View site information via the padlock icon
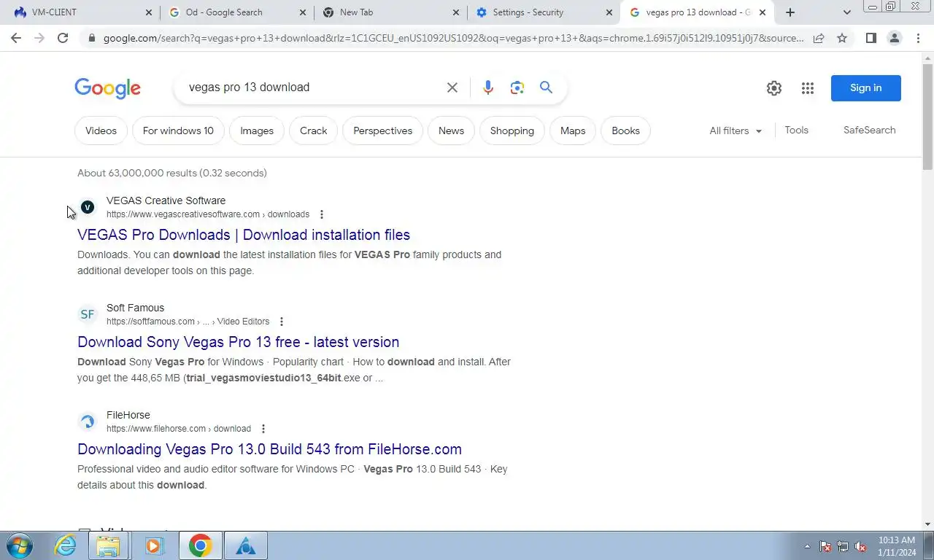 91,38
